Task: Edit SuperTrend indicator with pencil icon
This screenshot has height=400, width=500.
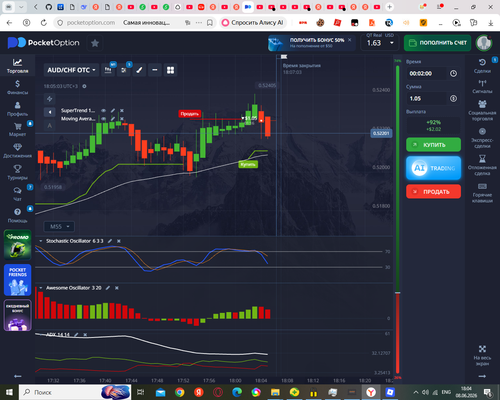Action: (113, 110)
